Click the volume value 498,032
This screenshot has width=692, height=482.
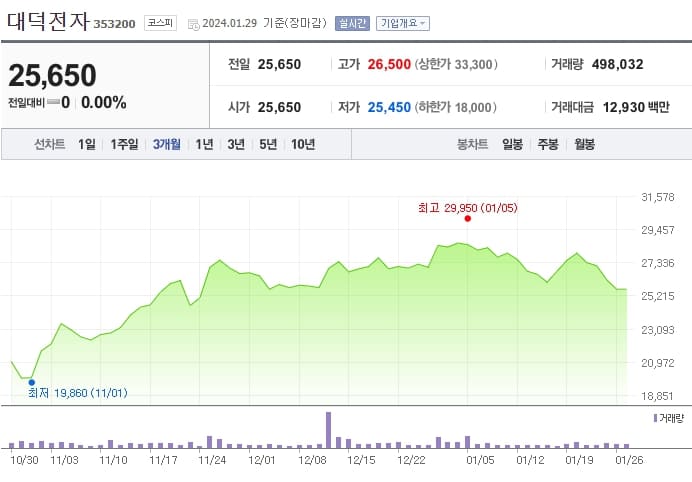(617, 64)
